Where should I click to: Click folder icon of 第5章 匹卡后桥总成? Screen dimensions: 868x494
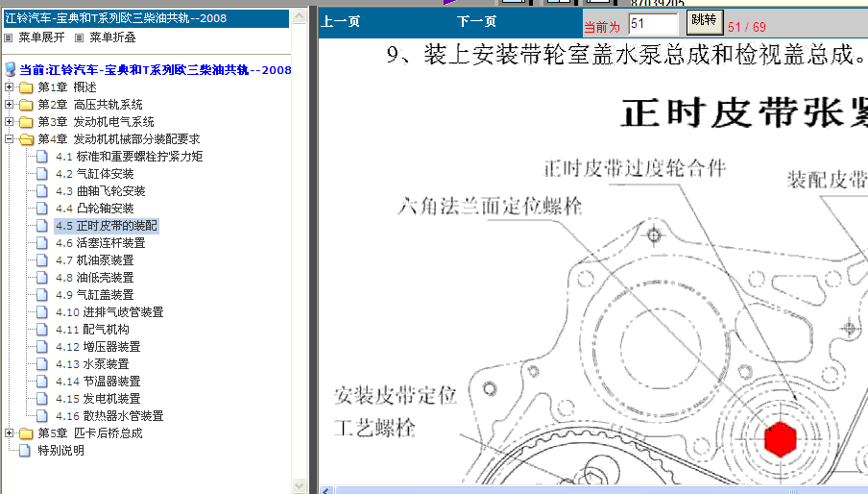[x=26, y=433]
